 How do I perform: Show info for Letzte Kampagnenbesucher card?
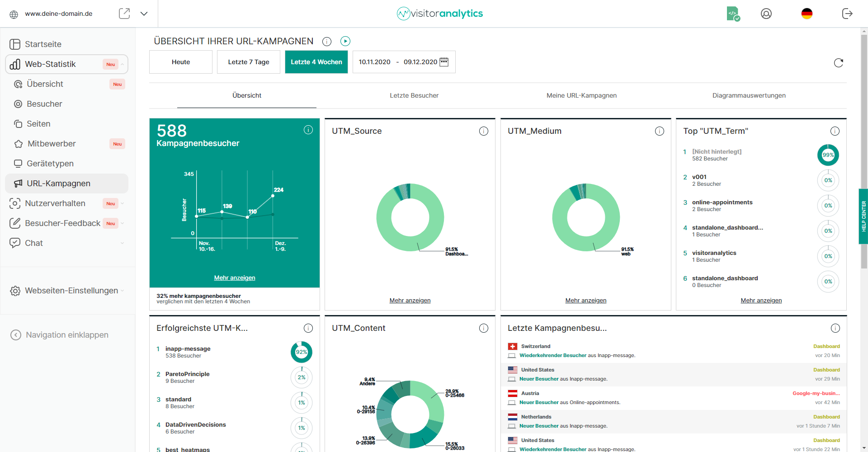click(835, 328)
